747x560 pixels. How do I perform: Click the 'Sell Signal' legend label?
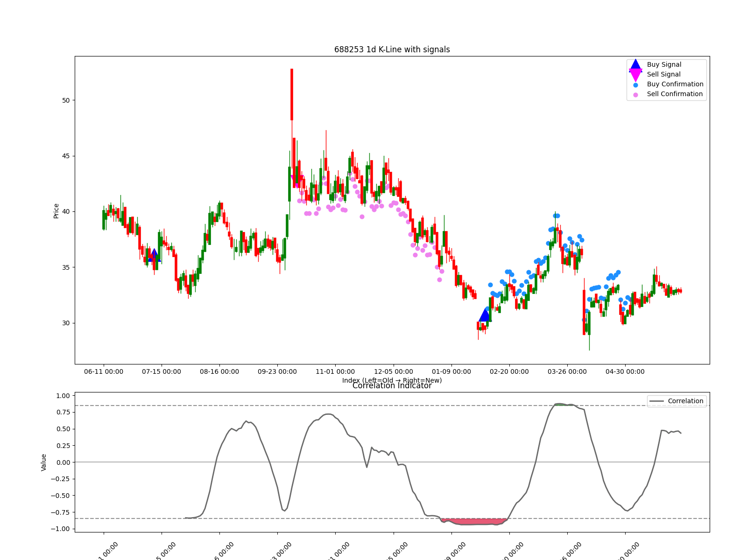663,74
